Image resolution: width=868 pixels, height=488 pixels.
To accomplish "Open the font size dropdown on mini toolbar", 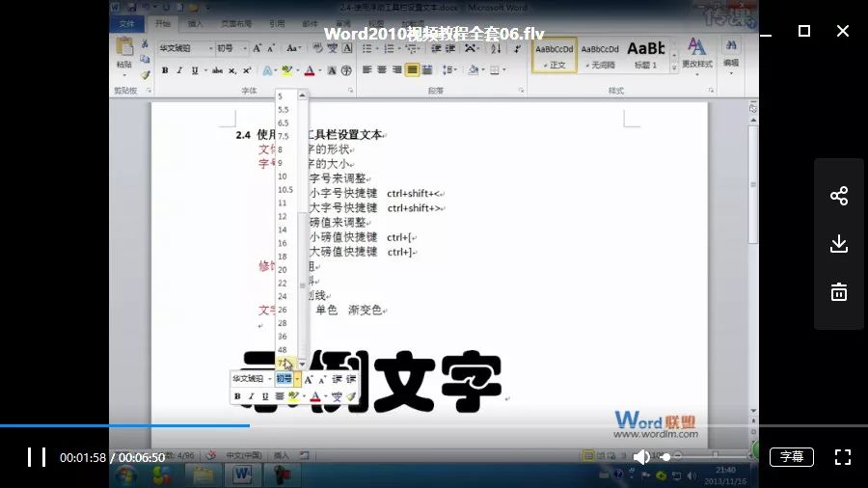I will pyautogui.click(x=297, y=380).
